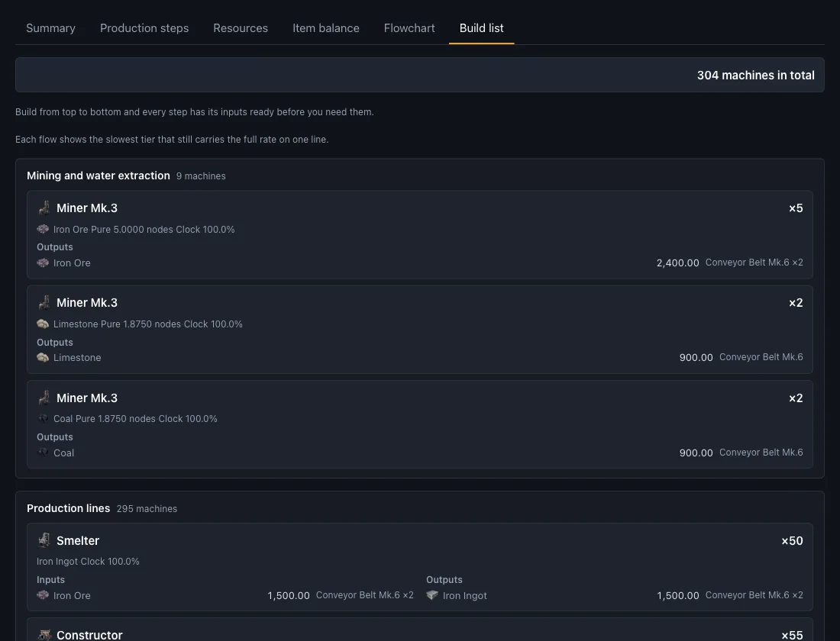Click the ×5 quantity for iron miner
The height and width of the screenshot is (641, 840).
(x=796, y=208)
